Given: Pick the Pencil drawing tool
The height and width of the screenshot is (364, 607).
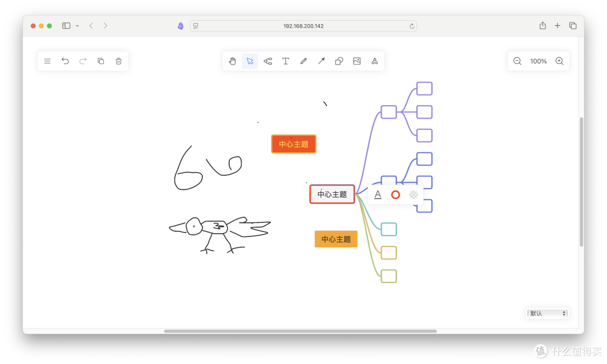Looking at the screenshot, I should tap(303, 61).
